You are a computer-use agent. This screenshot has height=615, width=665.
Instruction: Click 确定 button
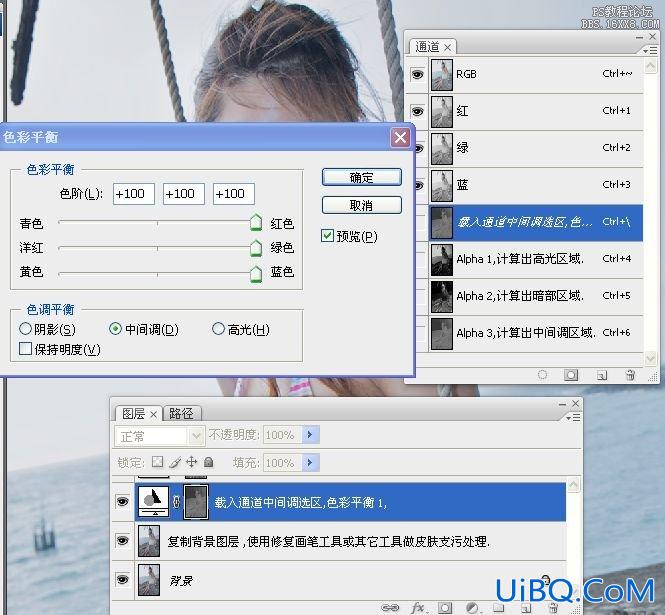361,177
